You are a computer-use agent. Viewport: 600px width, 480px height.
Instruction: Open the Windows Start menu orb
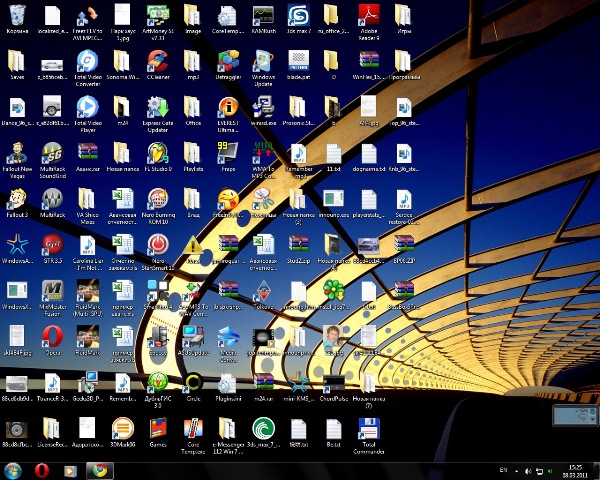12,471
